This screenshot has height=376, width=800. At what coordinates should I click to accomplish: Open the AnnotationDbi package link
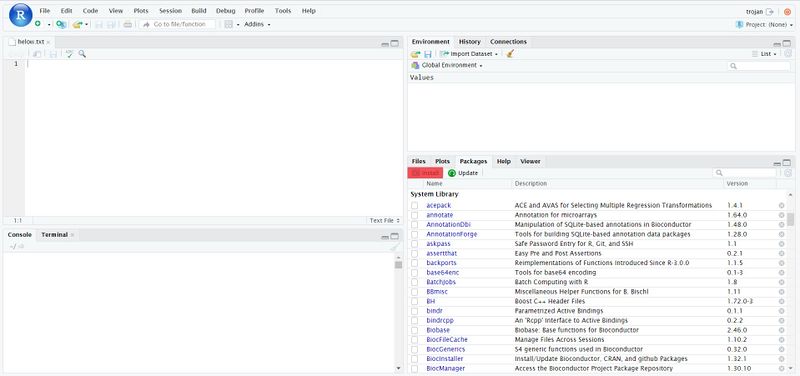(448, 224)
